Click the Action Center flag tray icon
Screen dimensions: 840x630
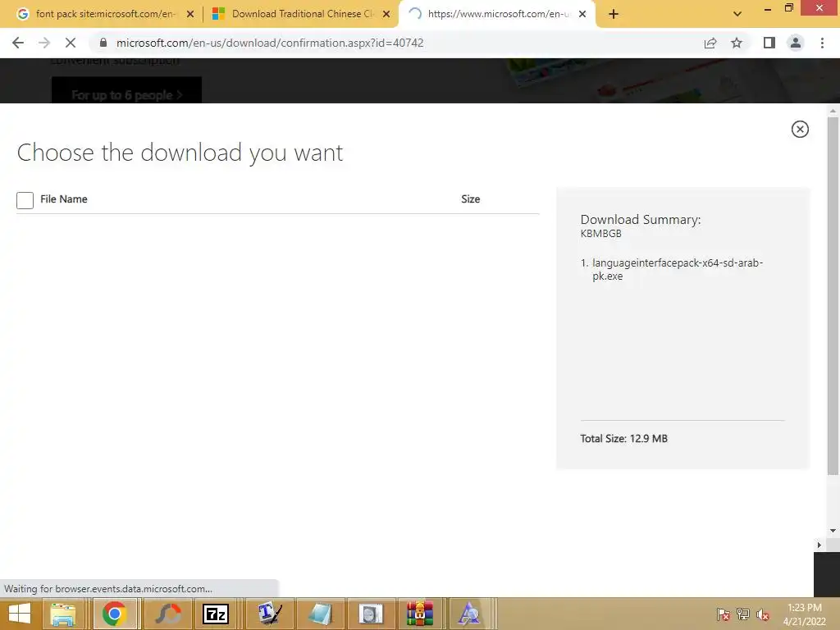tap(723, 614)
